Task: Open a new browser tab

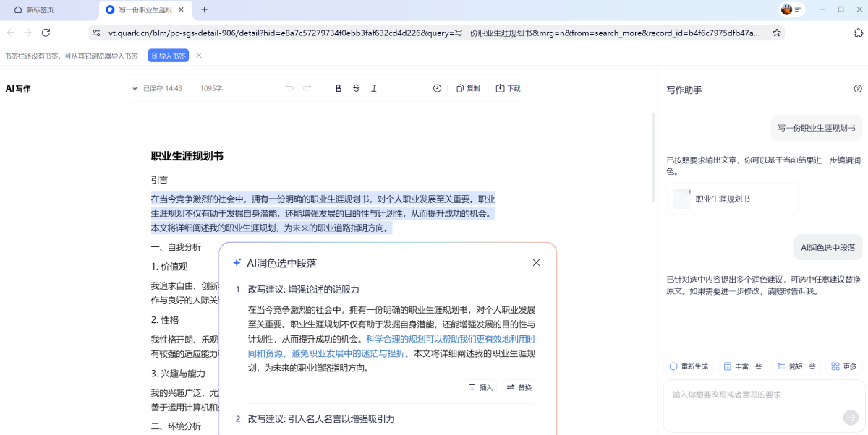Action: pos(204,9)
